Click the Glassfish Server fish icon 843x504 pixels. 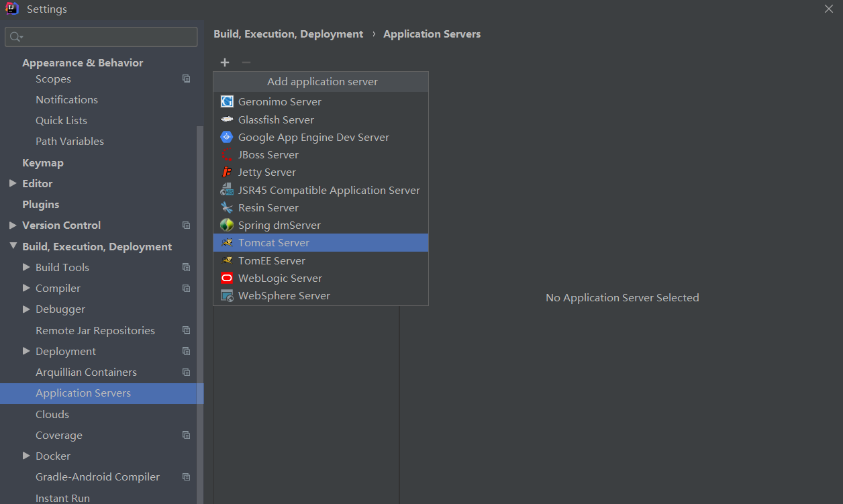(x=227, y=119)
